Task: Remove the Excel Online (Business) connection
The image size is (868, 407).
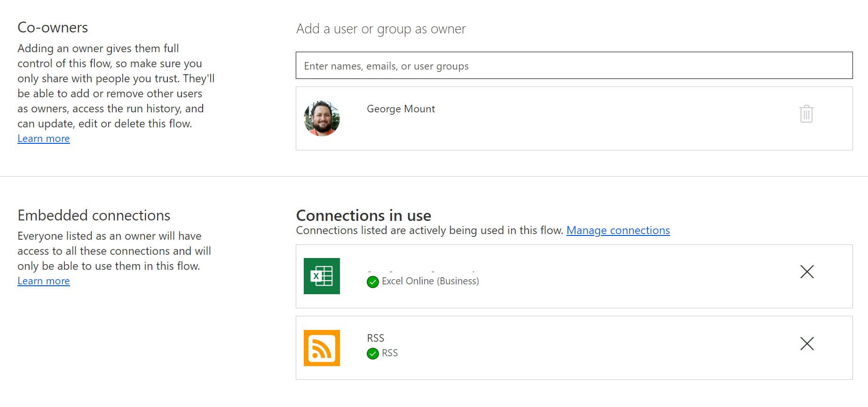Action: tap(806, 272)
